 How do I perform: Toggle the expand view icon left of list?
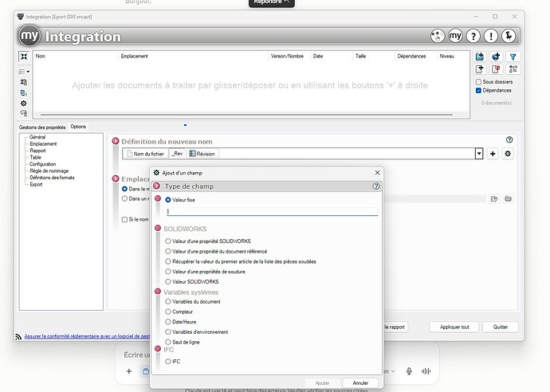(x=24, y=57)
